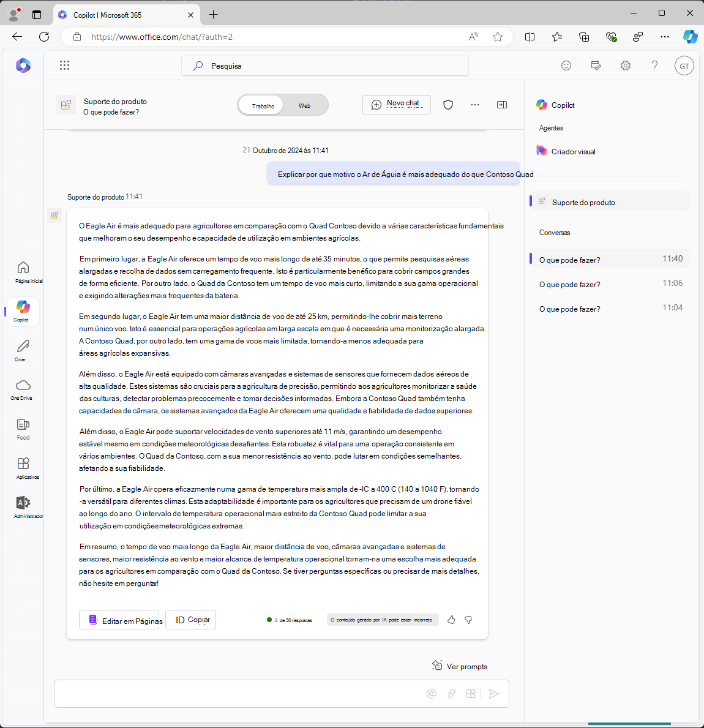Refresh the browser page

pyautogui.click(x=44, y=37)
